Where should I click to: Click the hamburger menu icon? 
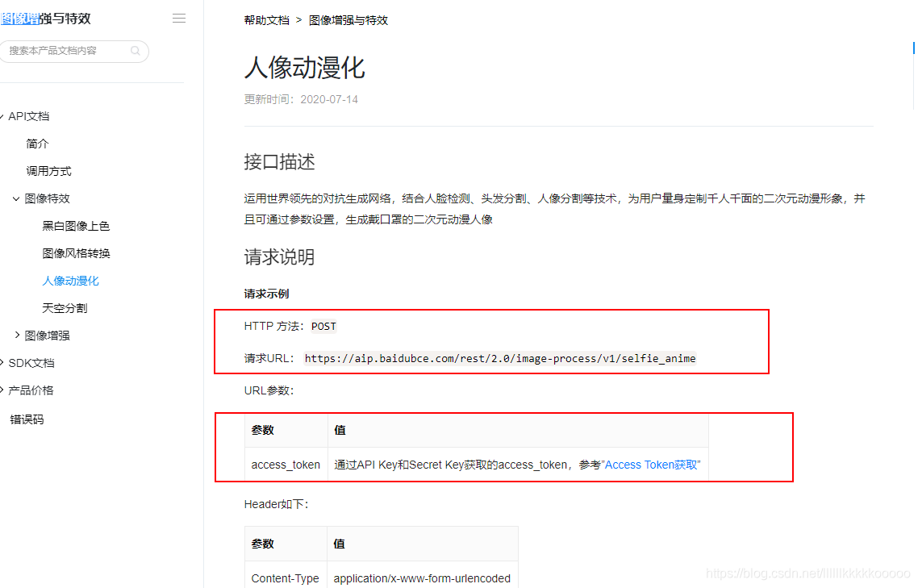coord(179,18)
